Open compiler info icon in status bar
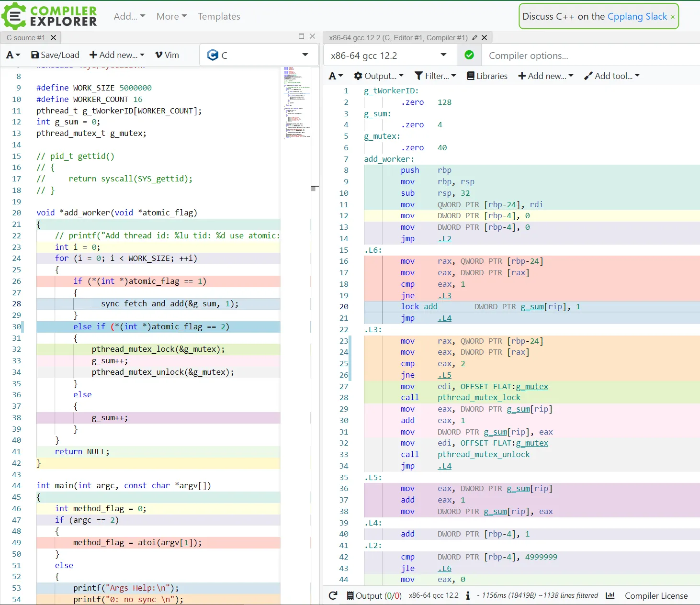The height and width of the screenshot is (605, 700). click(x=468, y=595)
